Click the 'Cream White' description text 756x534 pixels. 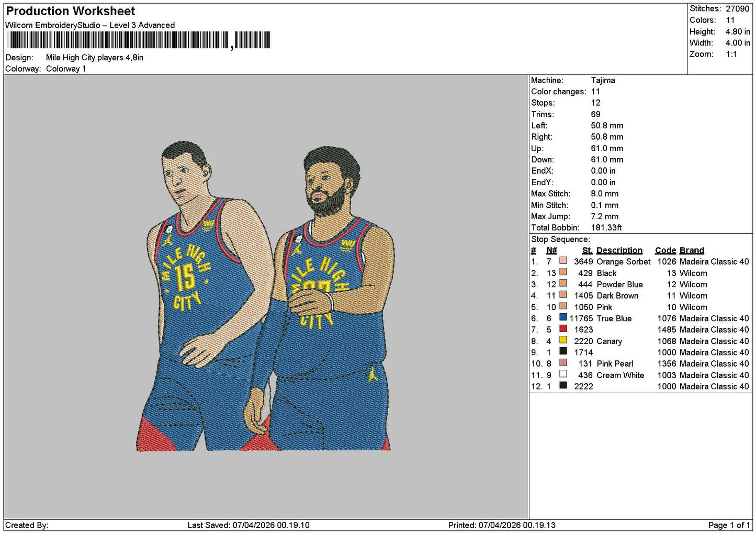click(620, 375)
